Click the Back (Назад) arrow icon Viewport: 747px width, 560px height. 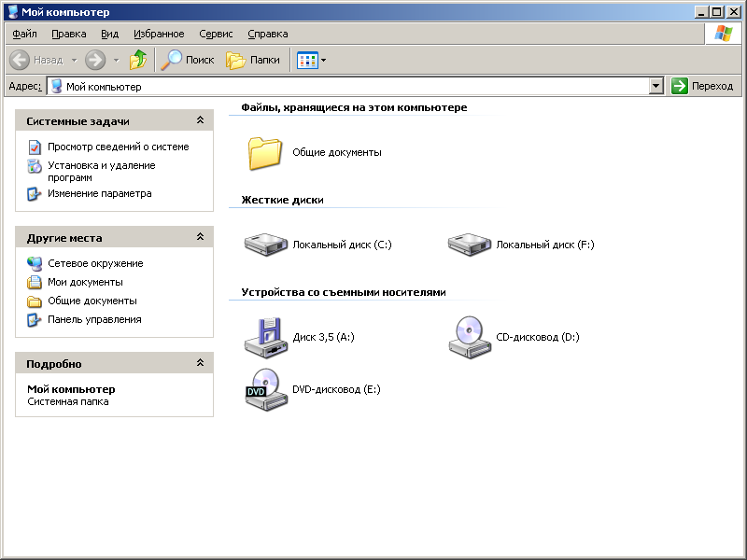20,60
